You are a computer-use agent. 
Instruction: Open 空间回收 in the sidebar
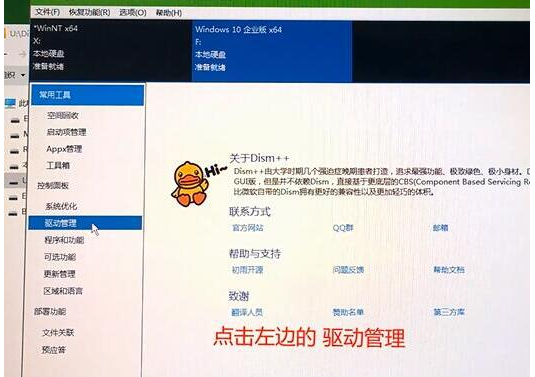(x=63, y=115)
